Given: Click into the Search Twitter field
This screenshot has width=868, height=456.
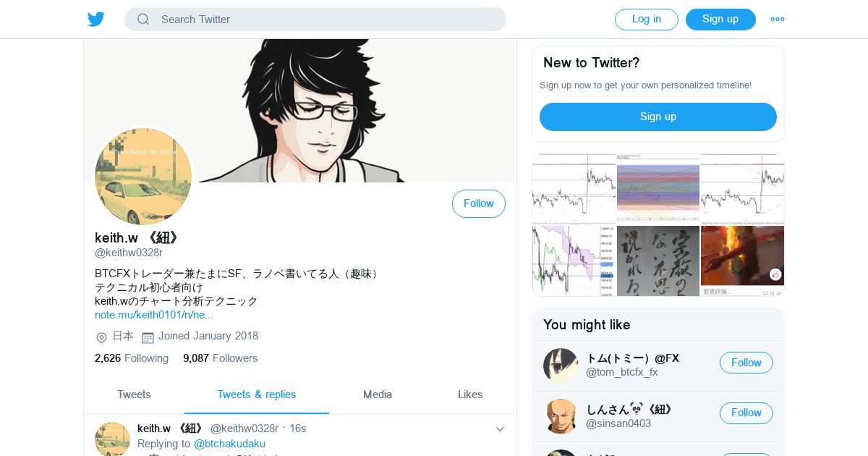Looking at the screenshot, I should (x=315, y=20).
